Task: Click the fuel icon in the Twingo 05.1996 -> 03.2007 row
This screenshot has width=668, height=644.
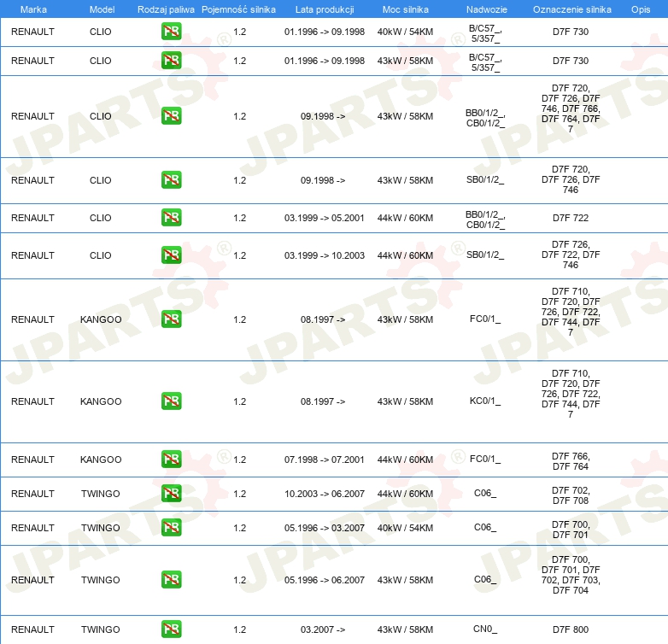Action: pos(171,527)
